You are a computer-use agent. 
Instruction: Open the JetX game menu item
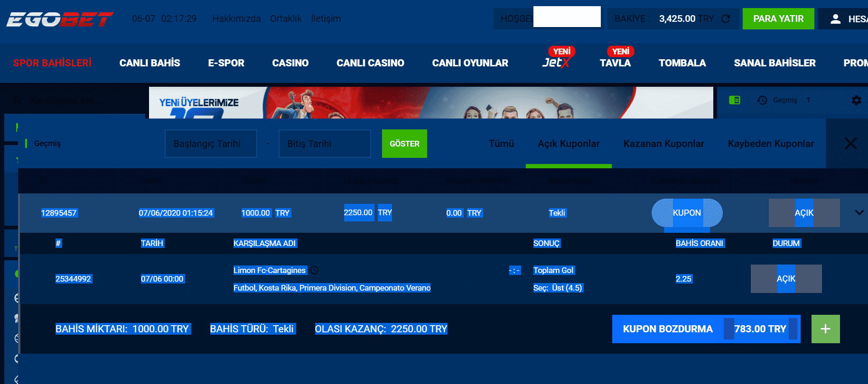coord(556,62)
